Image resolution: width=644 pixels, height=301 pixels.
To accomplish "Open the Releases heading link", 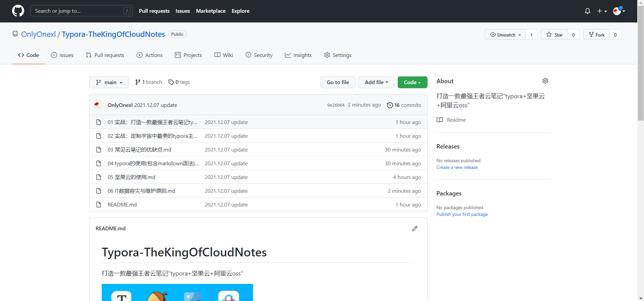I will (448, 146).
